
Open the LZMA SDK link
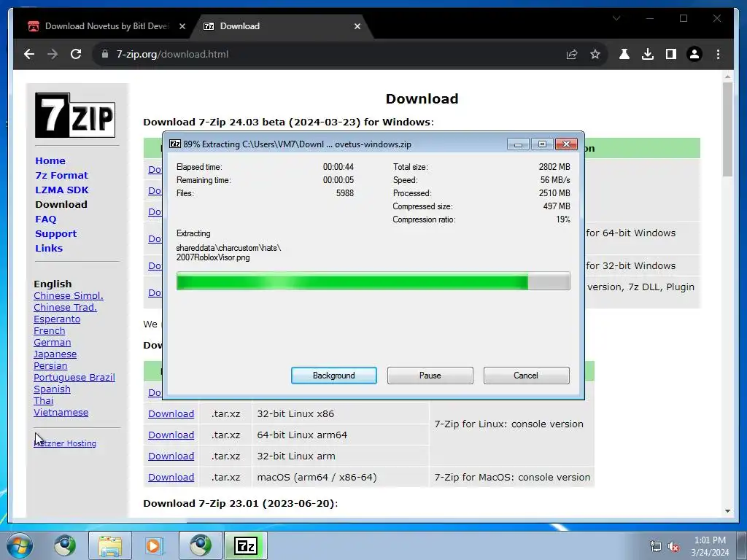click(62, 190)
